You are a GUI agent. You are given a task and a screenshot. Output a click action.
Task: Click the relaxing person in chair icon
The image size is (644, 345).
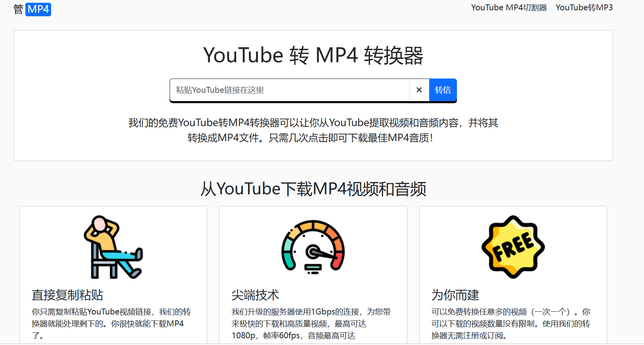113,247
